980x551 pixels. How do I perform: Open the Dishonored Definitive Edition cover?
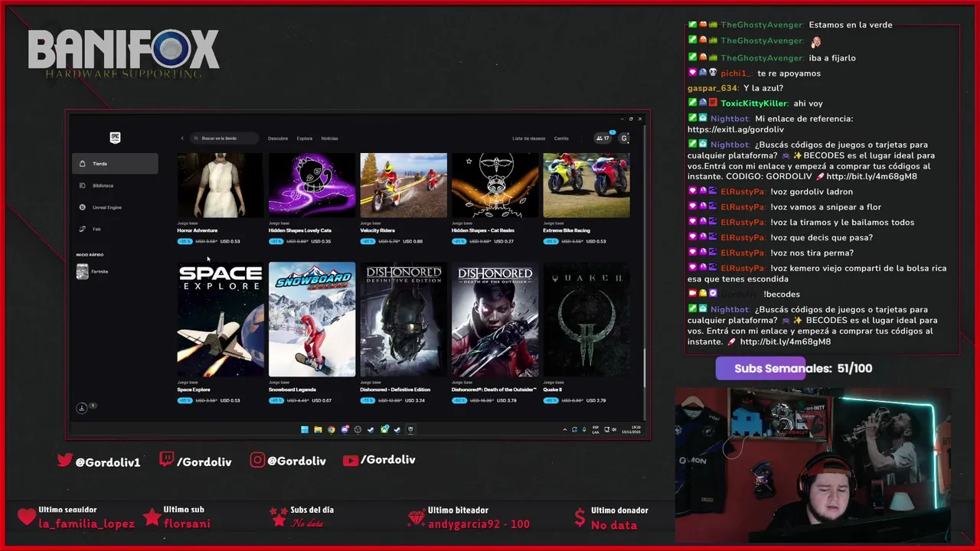pyautogui.click(x=403, y=320)
